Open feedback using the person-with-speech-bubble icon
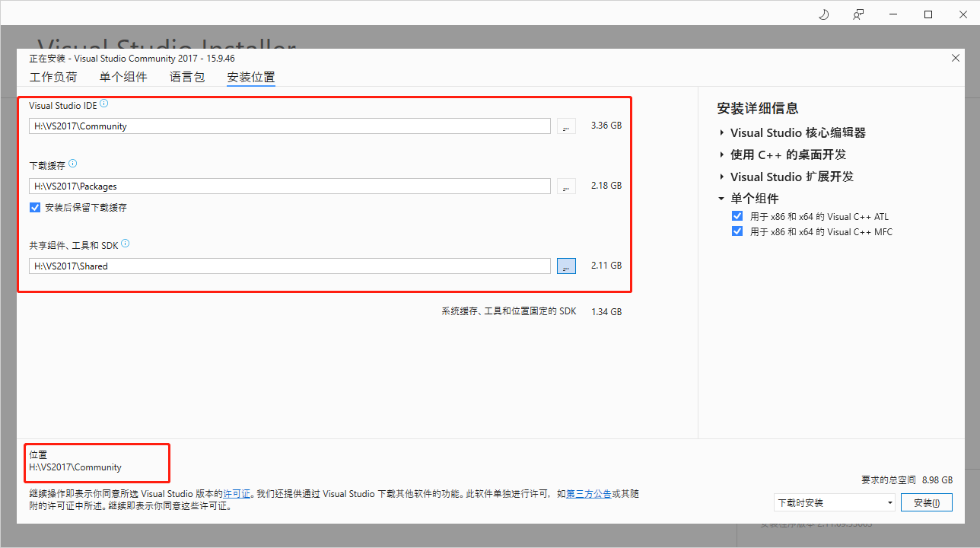 858,14
